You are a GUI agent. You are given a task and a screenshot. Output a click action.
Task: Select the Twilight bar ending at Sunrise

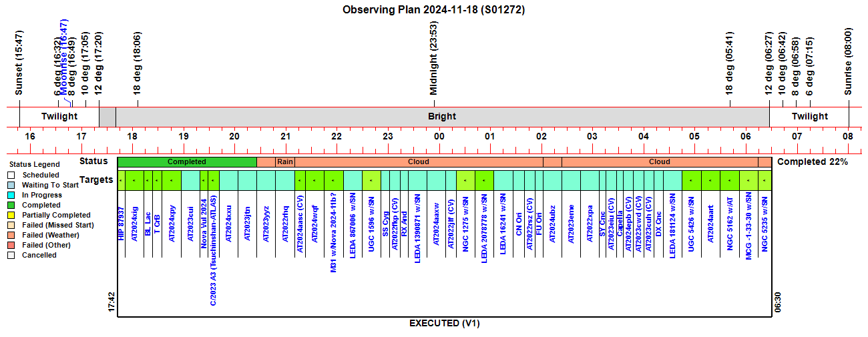coord(809,117)
